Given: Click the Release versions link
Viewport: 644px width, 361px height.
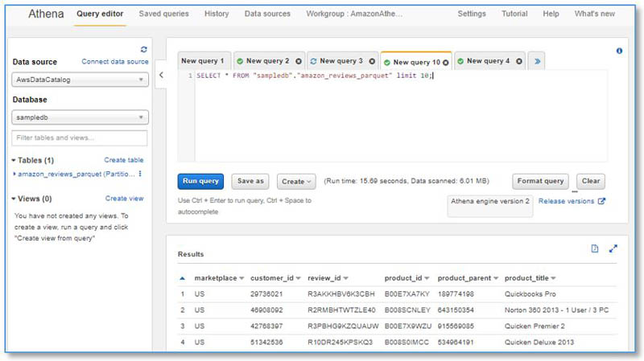Looking at the screenshot, I should (566, 201).
